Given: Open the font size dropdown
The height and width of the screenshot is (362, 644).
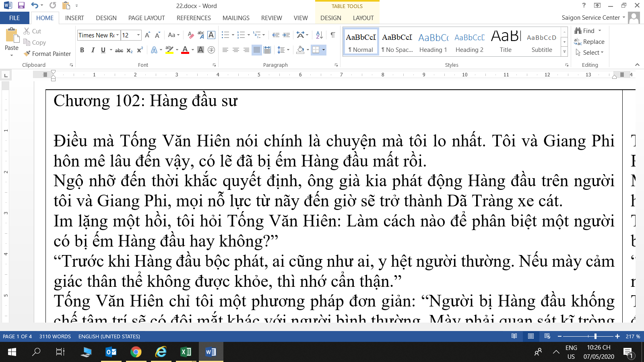Looking at the screenshot, I should [138, 35].
